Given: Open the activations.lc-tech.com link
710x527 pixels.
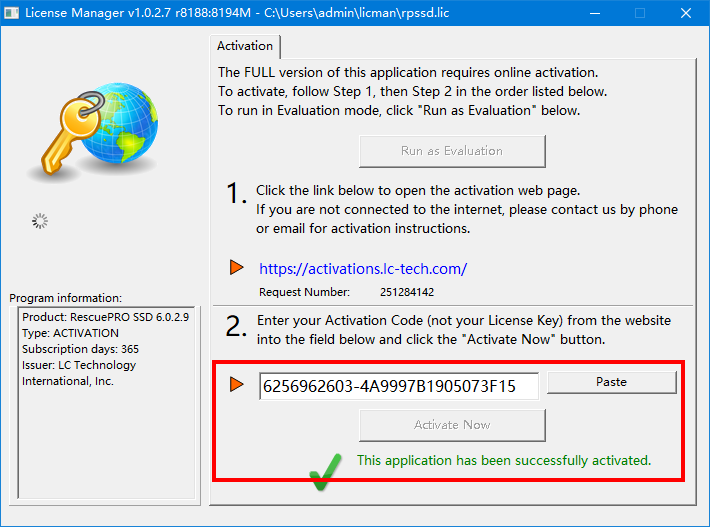Looking at the screenshot, I should pos(363,268).
